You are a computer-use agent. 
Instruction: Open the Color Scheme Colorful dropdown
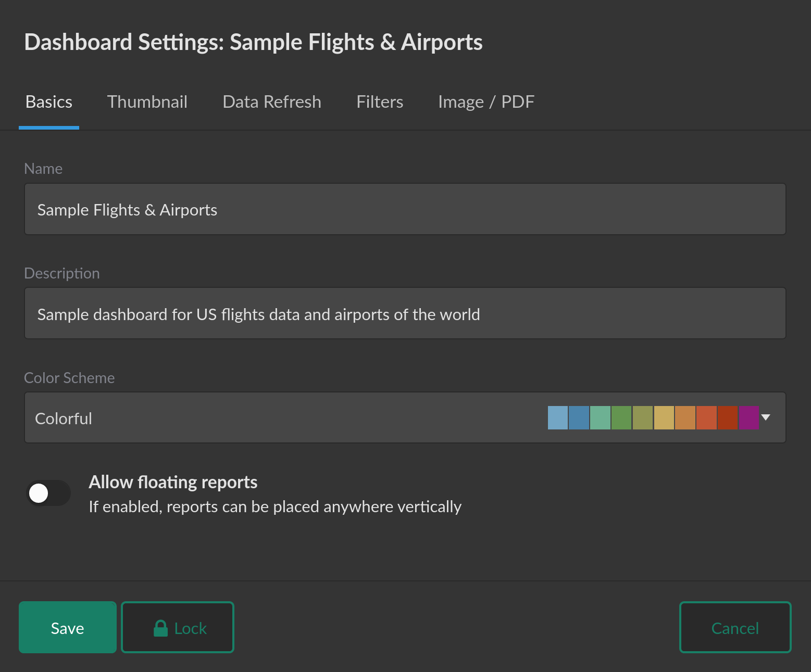coord(405,418)
